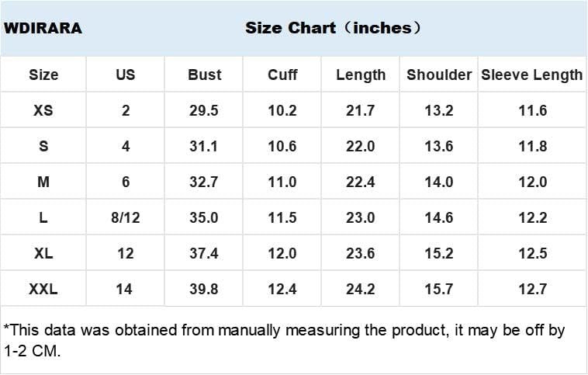Select the shoulder value 15.2
Viewport: 588px width, 375px height.
(x=439, y=253)
